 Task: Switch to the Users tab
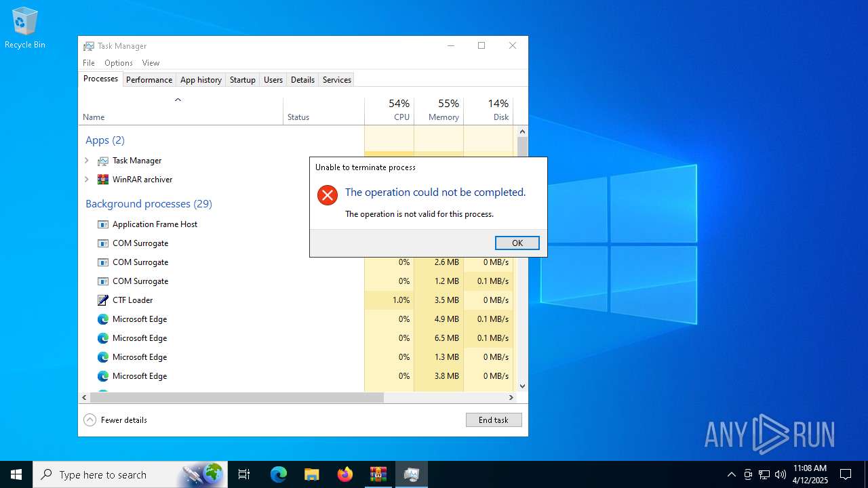coord(273,80)
